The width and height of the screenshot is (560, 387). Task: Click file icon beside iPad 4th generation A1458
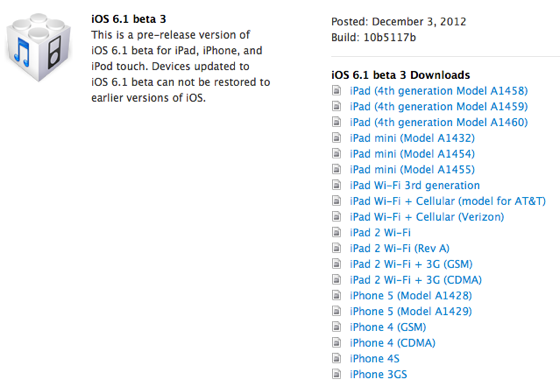(x=336, y=91)
